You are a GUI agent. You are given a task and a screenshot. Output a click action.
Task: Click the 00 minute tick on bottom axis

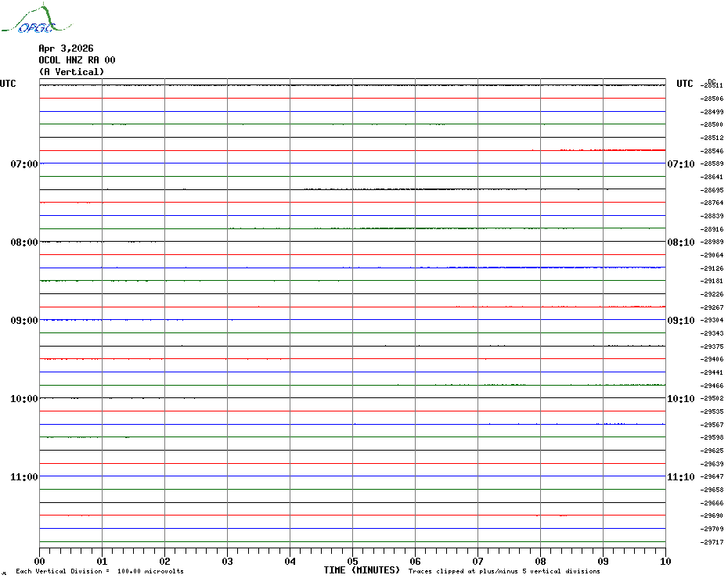click(x=40, y=561)
